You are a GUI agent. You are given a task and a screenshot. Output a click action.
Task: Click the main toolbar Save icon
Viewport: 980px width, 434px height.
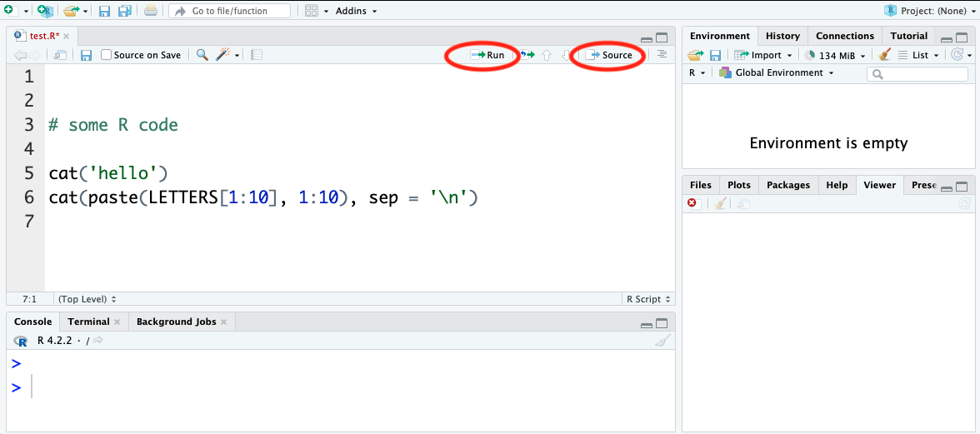click(x=105, y=11)
